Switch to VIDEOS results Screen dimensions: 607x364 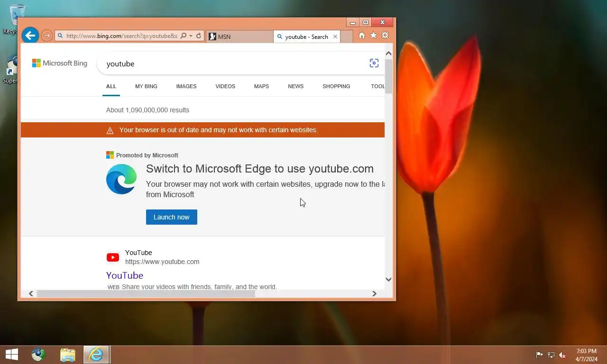225,86
